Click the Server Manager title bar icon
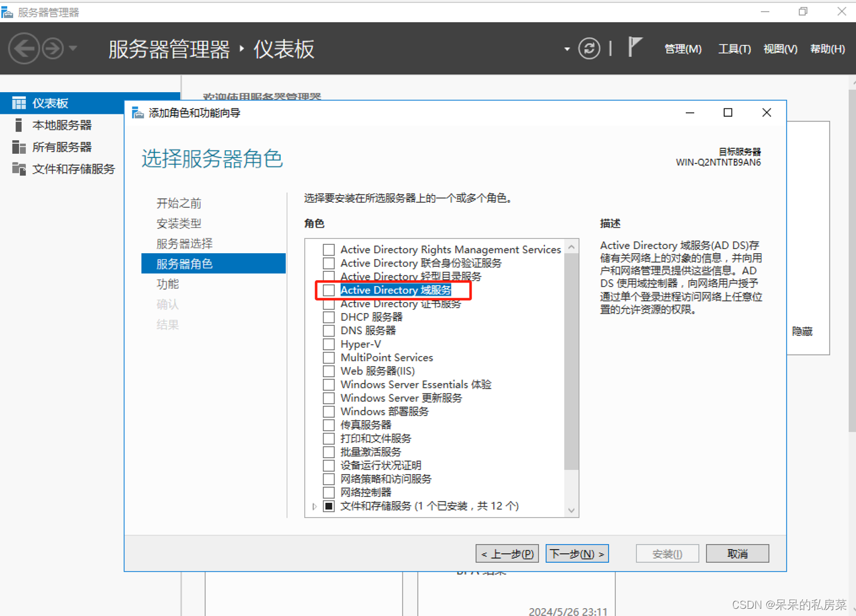 7,12
